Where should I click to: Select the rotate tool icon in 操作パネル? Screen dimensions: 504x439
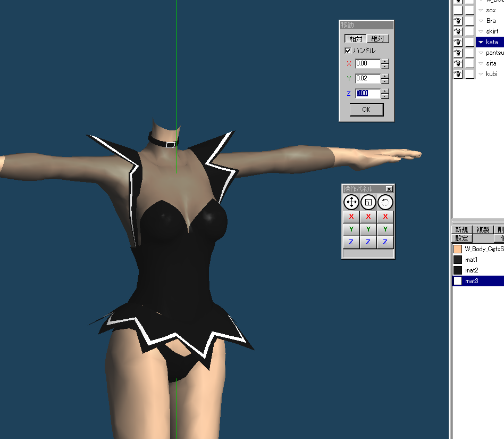[385, 202]
